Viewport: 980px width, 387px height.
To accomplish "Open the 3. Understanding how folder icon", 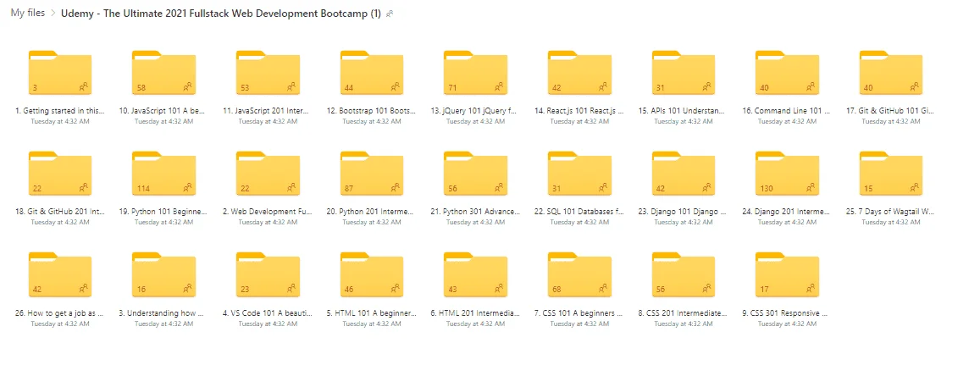I will click(163, 274).
